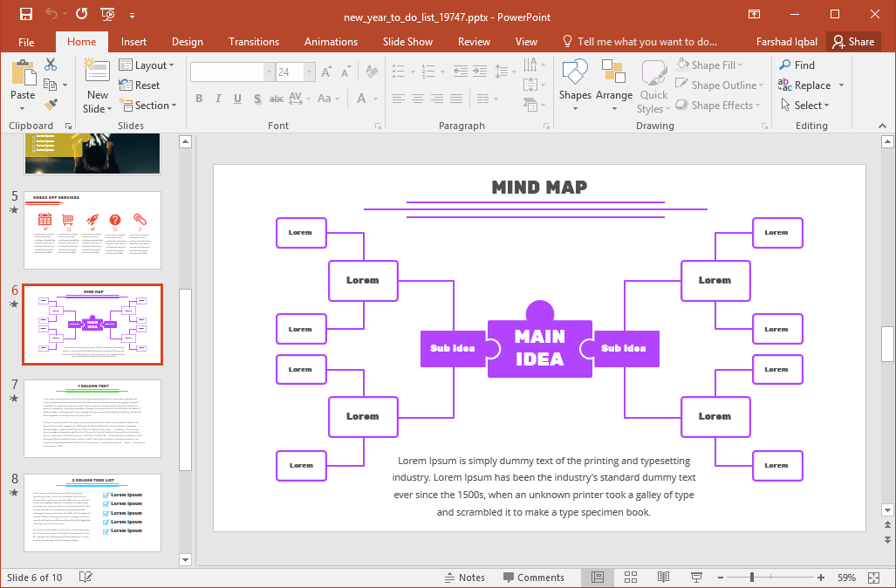Click the zoom slider handle
Screen dimensions: 896x588
click(x=751, y=578)
